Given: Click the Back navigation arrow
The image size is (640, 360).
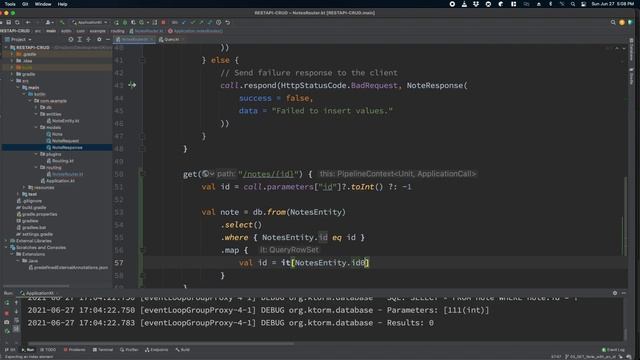Looking at the screenshot, I should coord(28,22).
